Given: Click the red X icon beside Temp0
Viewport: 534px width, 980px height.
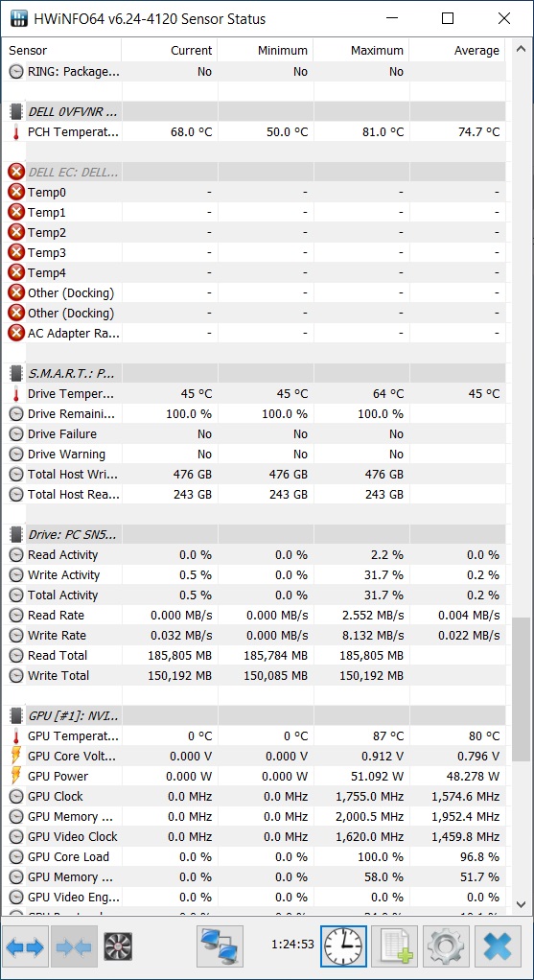Looking at the screenshot, I should 16,193.
